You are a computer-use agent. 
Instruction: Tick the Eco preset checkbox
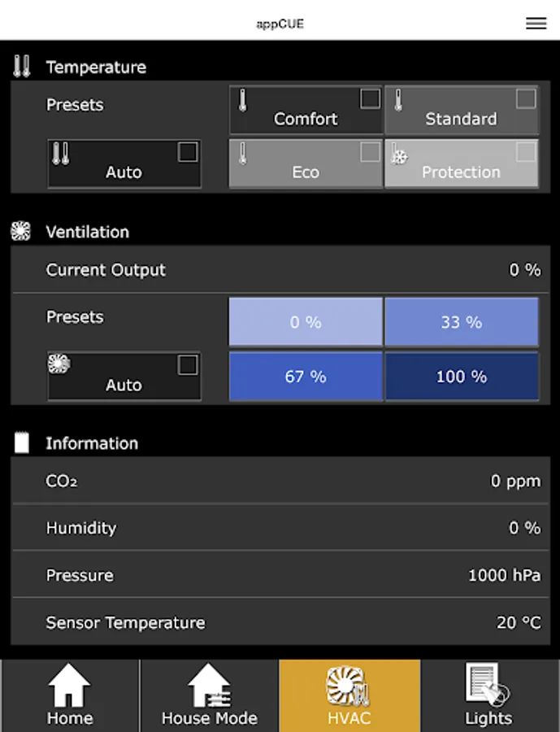tap(370, 152)
